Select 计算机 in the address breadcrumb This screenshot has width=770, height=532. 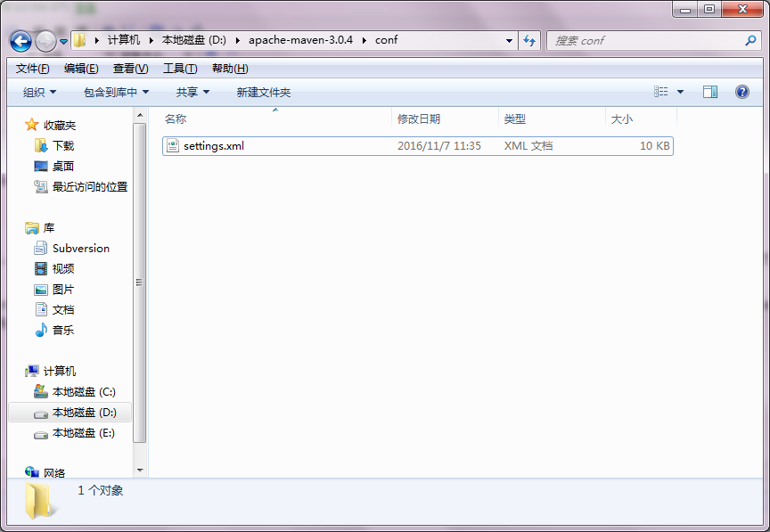pyautogui.click(x=124, y=40)
